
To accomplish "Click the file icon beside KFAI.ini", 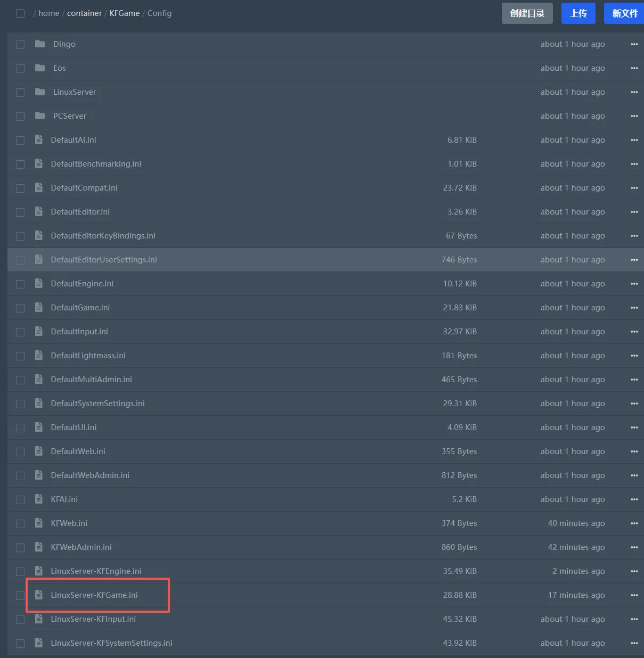I will [x=39, y=499].
